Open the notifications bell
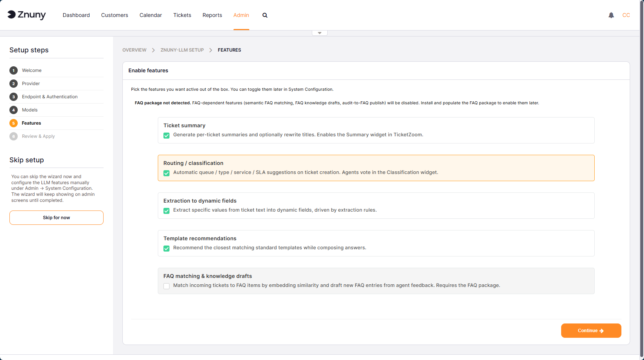Image resolution: width=644 pixels, height=360 pixels. click(x=611, y=15)
